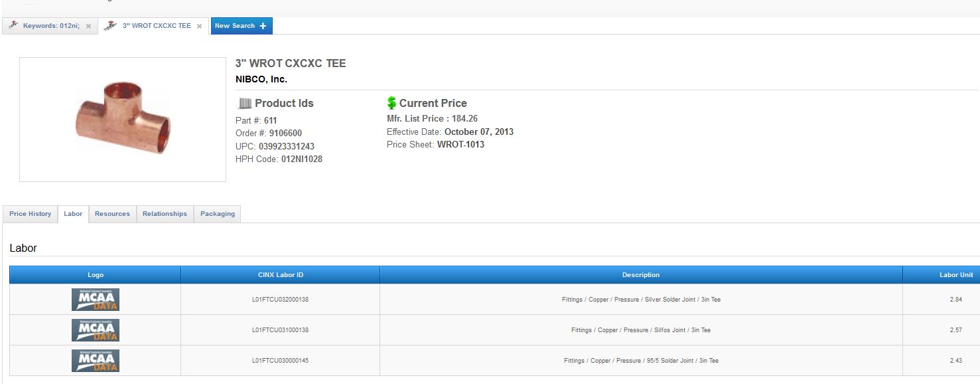Click Part # 611
980x384 pixels.
pyautogui.click(x=256, y=120)
